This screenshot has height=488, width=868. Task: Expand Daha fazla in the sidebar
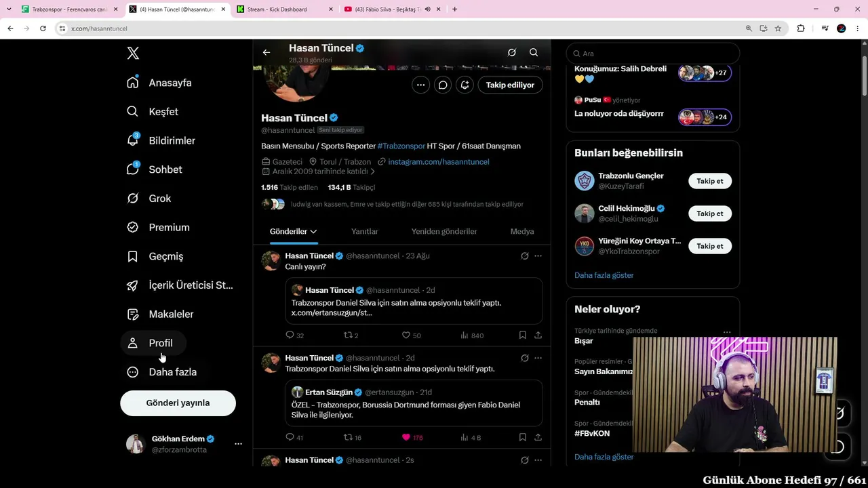(x=163, y=372)
